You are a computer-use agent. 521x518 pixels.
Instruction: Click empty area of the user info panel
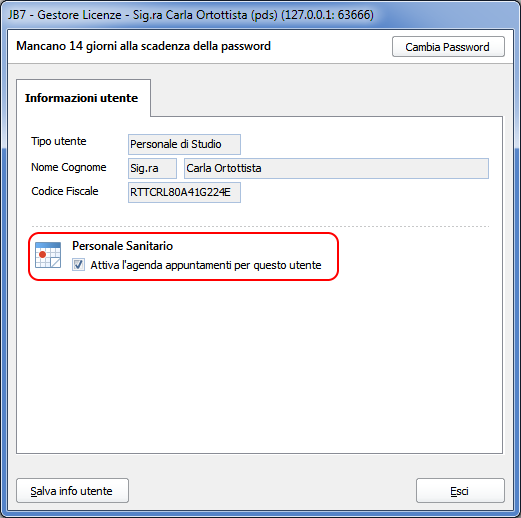[260, 367]
